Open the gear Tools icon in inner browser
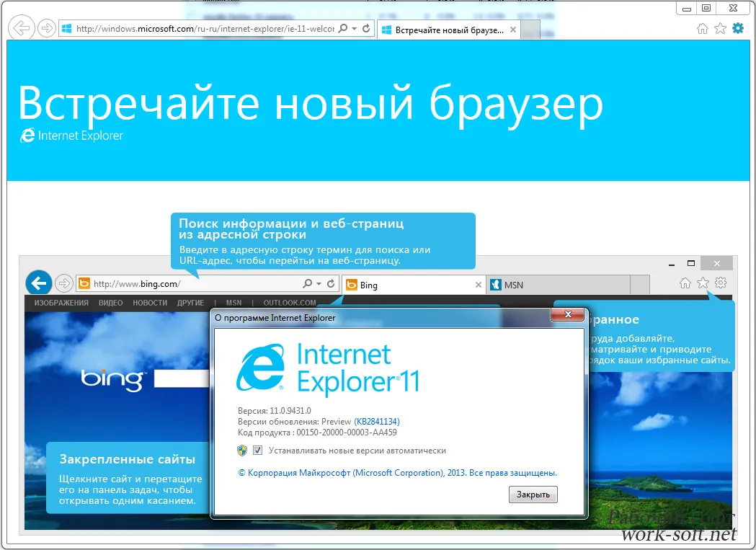Viewport: 756px width, 550px height. click(721, 283)
